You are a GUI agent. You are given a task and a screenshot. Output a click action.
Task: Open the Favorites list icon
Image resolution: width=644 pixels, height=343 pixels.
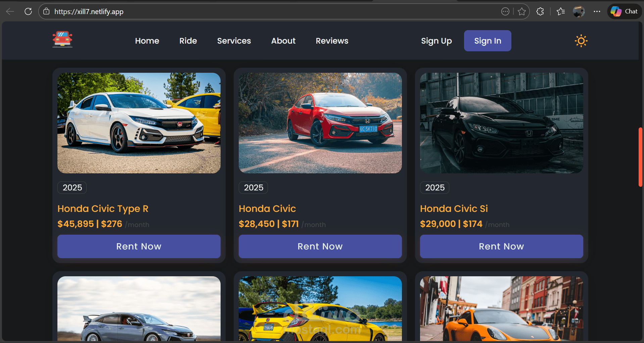coord(560,12)
